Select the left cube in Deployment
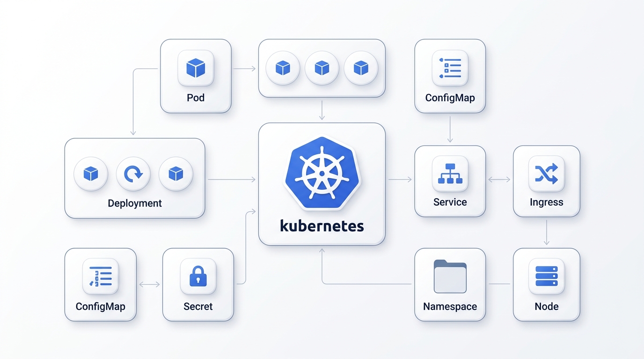The height and width of the screenshot is (359, 644). point(91,174)
